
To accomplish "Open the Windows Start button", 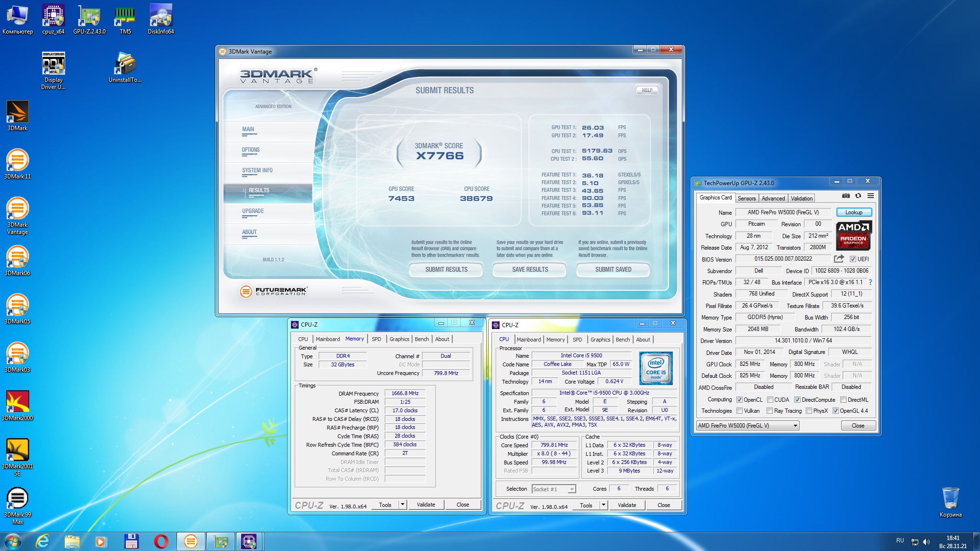I will (12, 541).
